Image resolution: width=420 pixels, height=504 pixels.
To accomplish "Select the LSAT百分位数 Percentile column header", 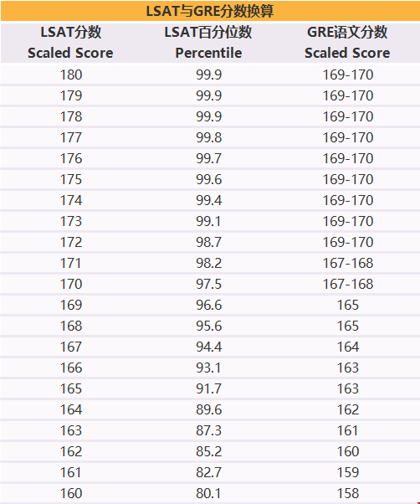I will [208, 43].
